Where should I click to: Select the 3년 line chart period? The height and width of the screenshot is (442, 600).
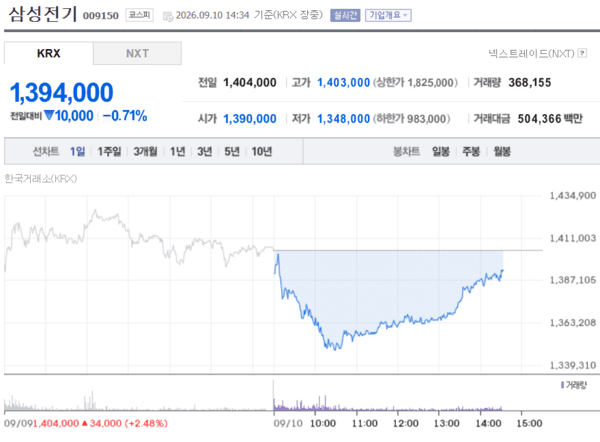click(205, 152)
